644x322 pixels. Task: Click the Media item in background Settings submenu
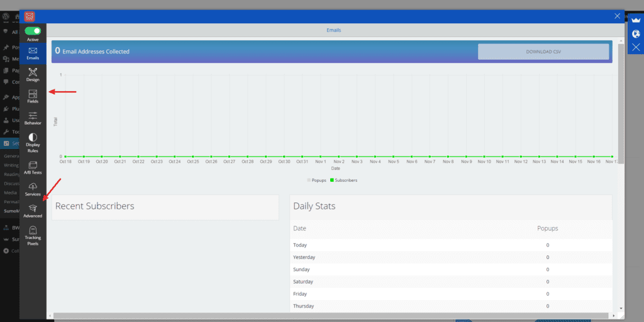10,192
